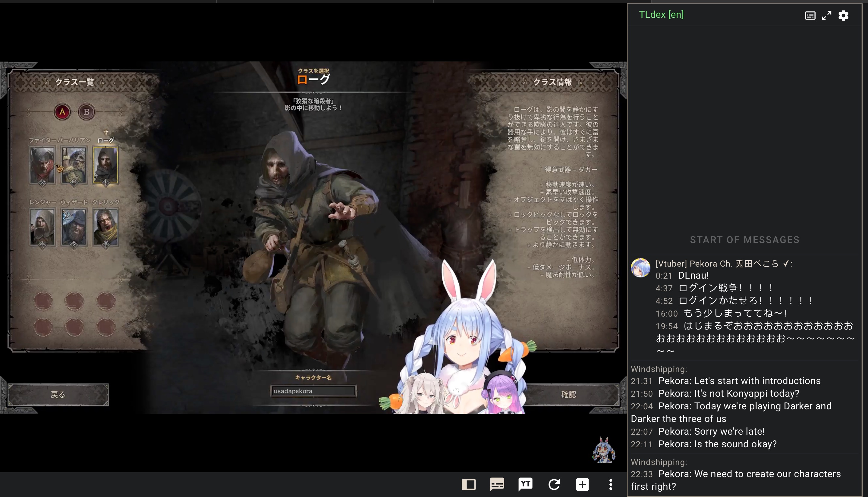The image size is (868, 497).
Task: Click the YT chat icon in bottom toolbar
Action: pos(525,484)
